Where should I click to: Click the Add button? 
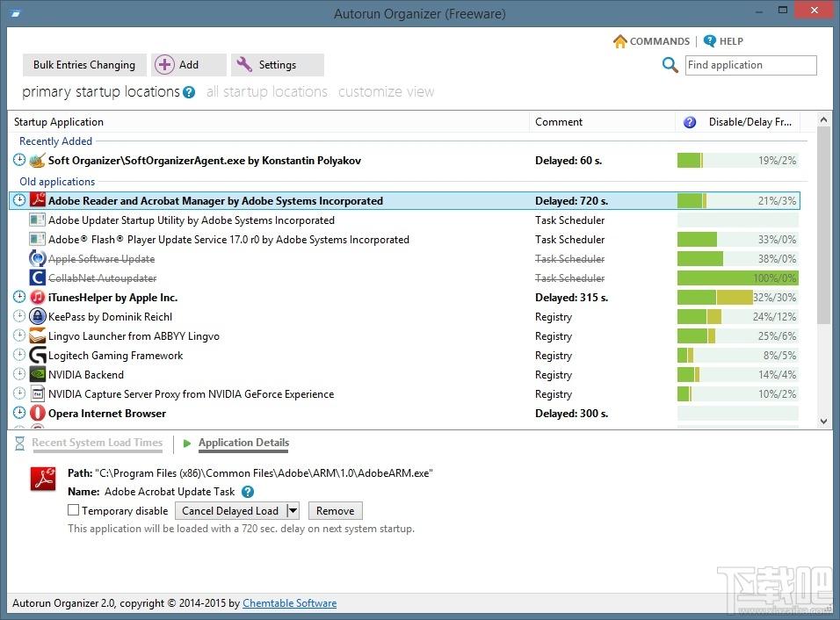(x=189, y=65)
